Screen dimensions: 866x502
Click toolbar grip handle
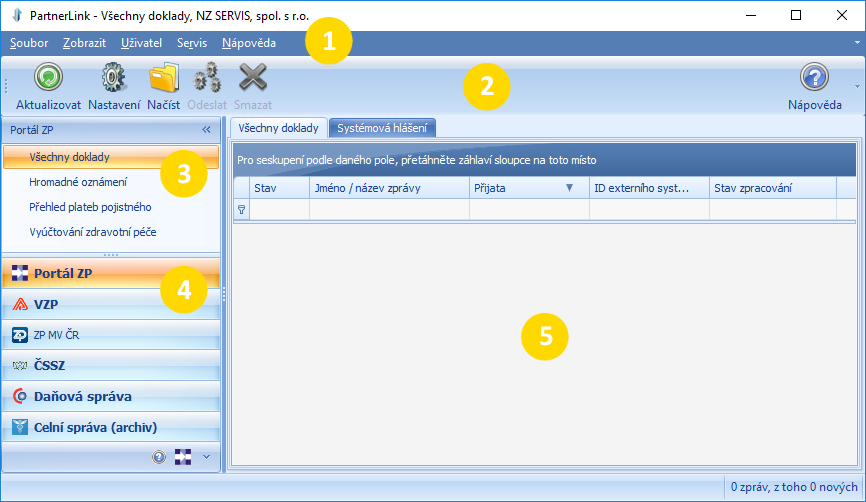click(x=6, y=86)
